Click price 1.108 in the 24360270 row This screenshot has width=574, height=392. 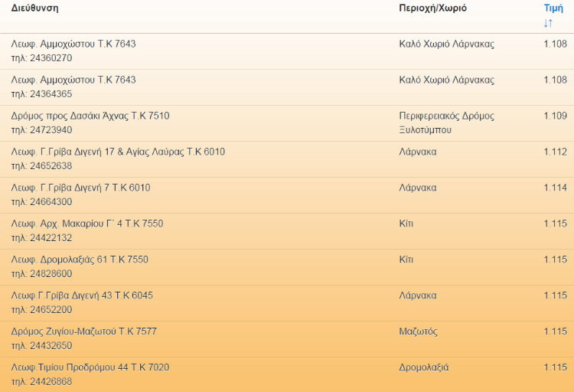click(x=556, y=44)
